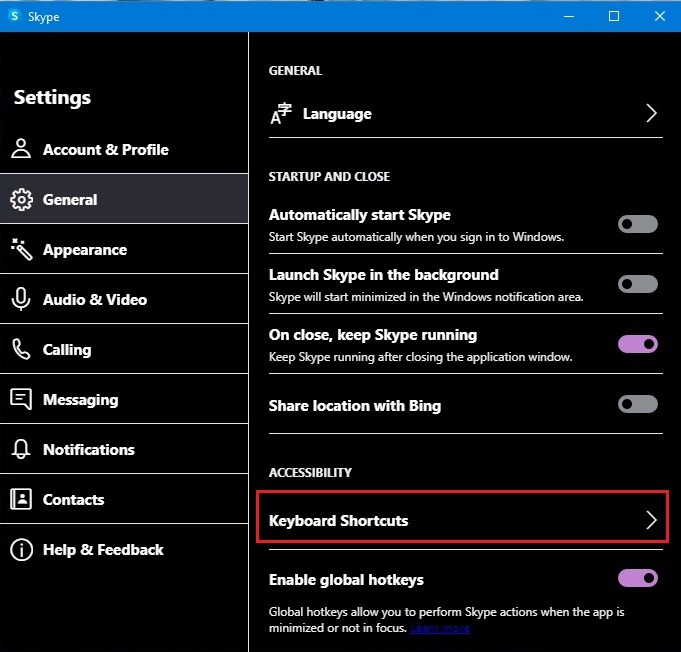
Task: Switch to Calling settings
Action: pyautogui.click(x=124, y=349)
